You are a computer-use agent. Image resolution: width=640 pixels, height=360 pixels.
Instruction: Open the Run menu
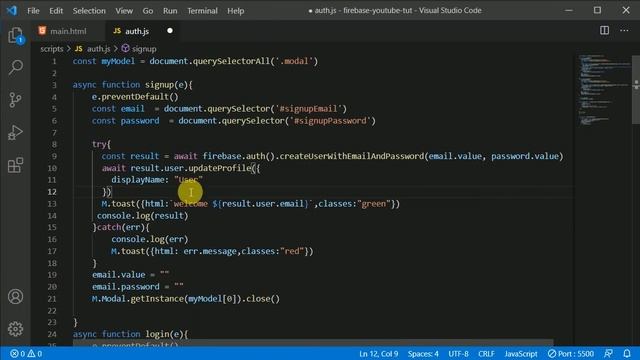pyautogui.click(x=170, y=11)
